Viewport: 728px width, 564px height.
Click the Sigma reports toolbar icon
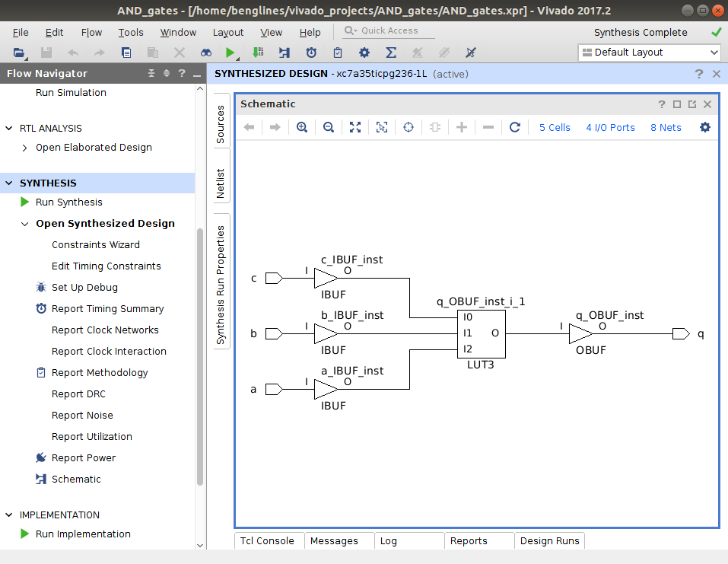391,53
